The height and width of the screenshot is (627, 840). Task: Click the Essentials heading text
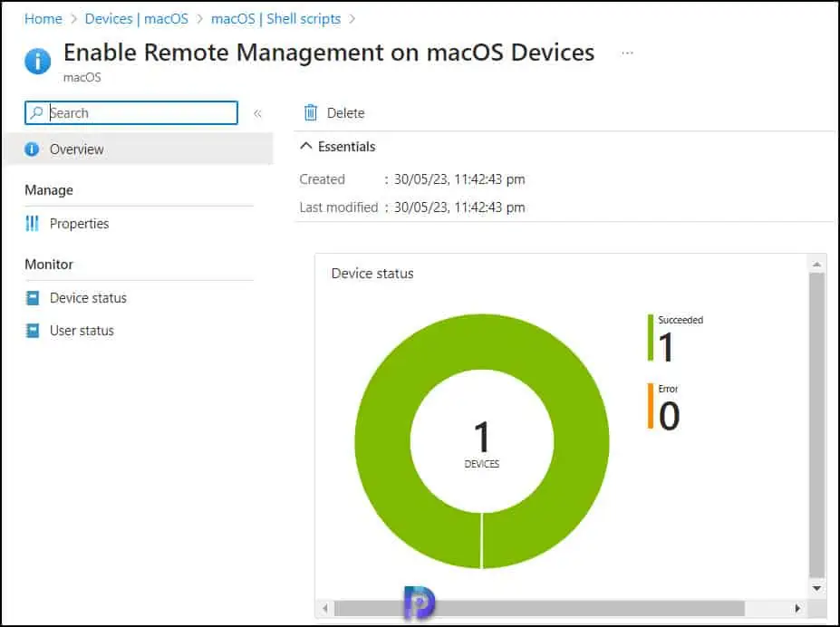[x=347, y=146]
